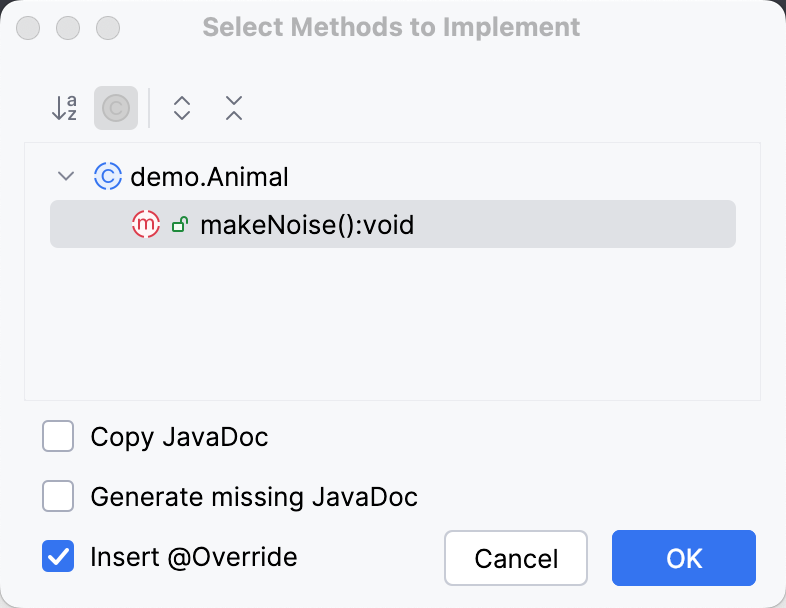The image size is (786, 608).
Task: Collapse all tree nodes
Action: pyautogui.click(x=234, y=108)
